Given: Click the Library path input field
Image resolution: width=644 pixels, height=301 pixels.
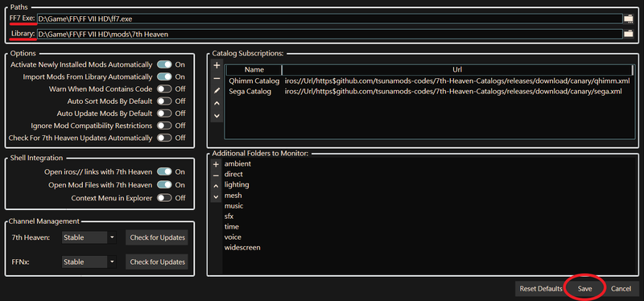Looking at the screenshot, I should [x=330, y=34].
